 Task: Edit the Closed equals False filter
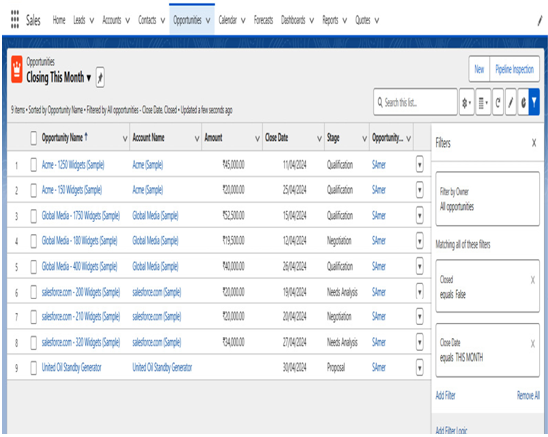point(488,286)
